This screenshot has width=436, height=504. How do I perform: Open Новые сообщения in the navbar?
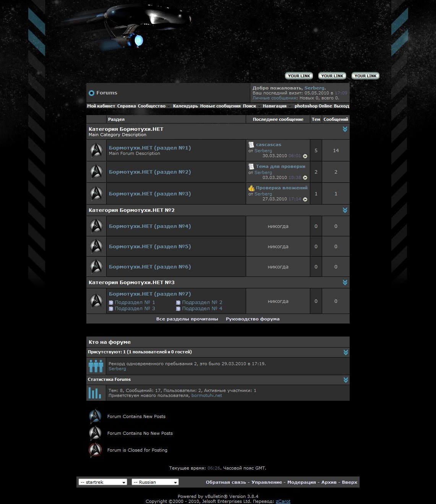[x=220, y=106]
